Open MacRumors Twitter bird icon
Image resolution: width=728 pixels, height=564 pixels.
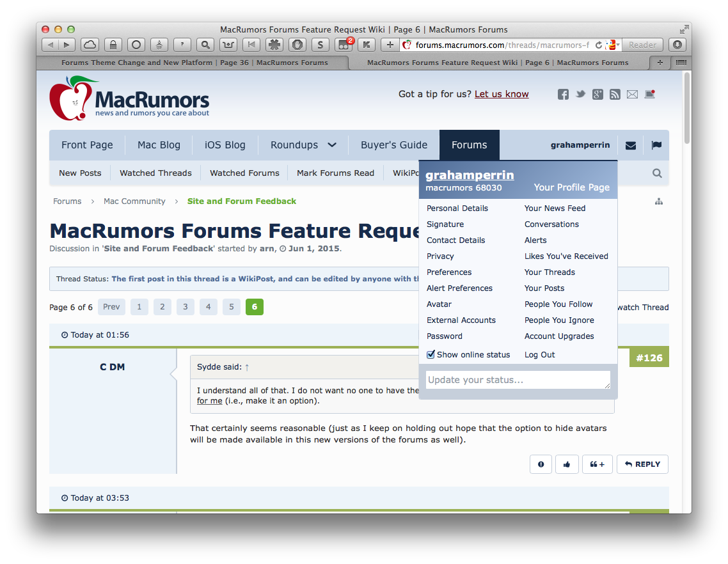pos(580,95)
